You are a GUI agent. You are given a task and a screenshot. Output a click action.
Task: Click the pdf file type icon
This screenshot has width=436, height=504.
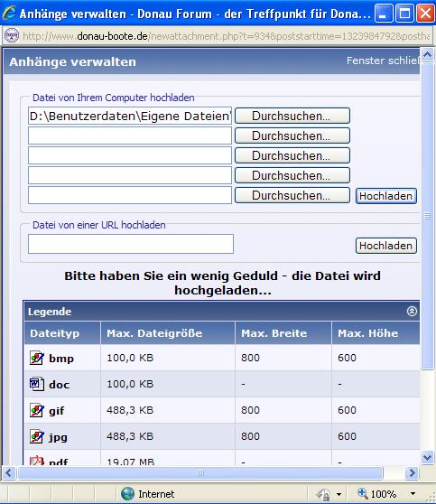37,461
